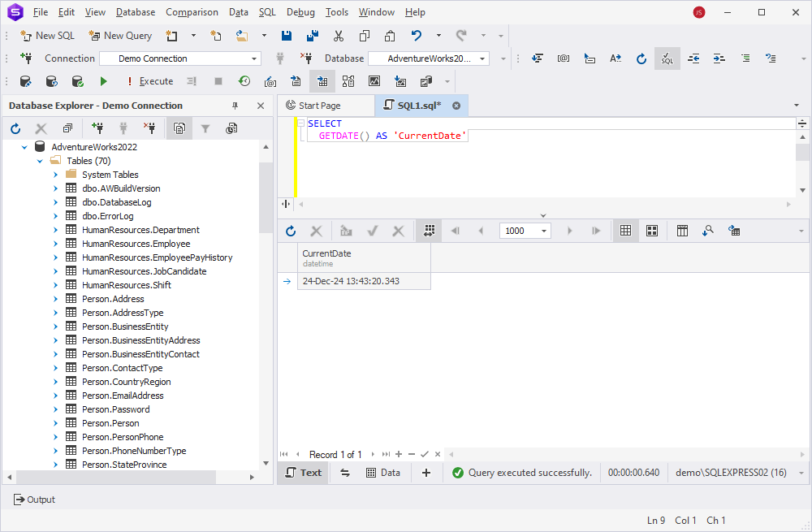Screen dimensions: 812x532
Task: Open the Database menu
Action: click(x=135, y=12)
